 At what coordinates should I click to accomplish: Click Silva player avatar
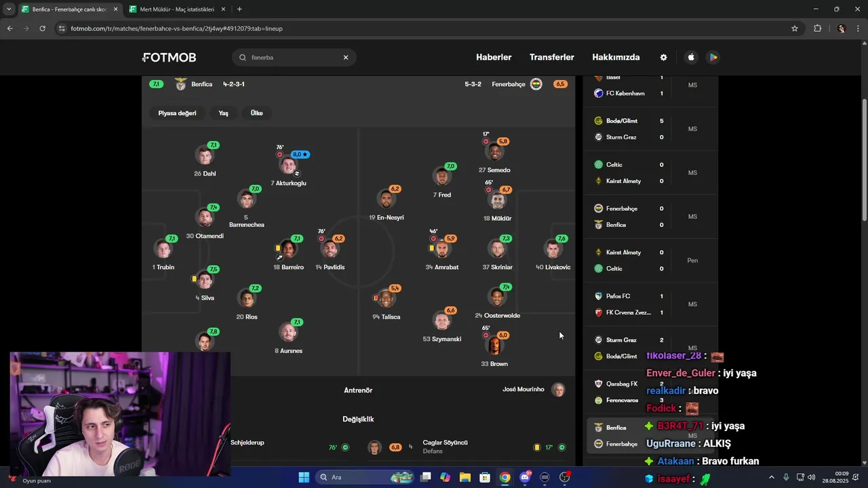coord(205,279)
